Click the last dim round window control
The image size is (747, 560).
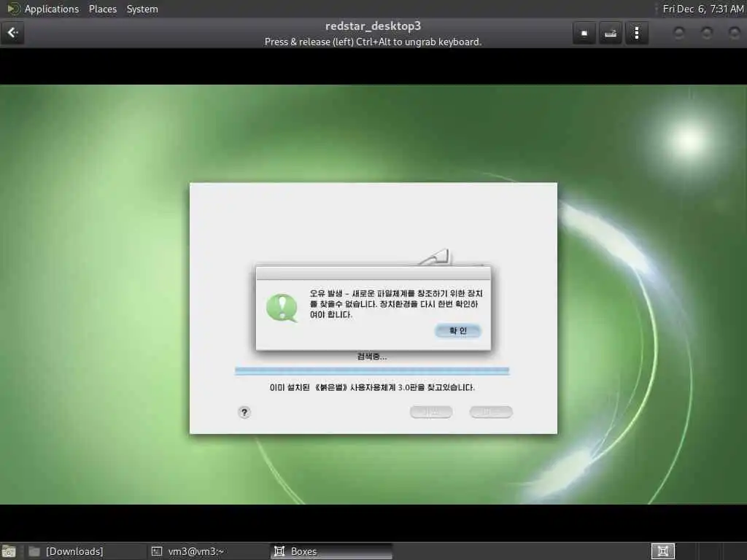point(734,33)
